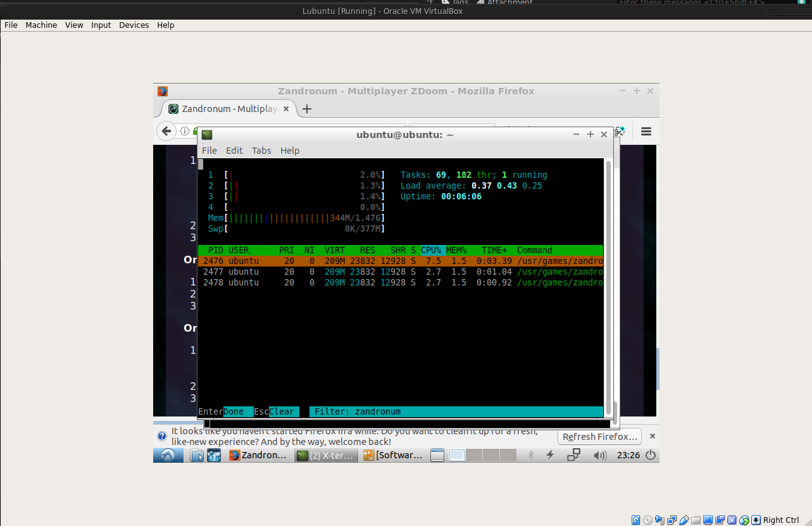Click the volume speaker tray icon
Viewport: 812px width, 526px height.
pyautogui.click(x=600, y=455)
